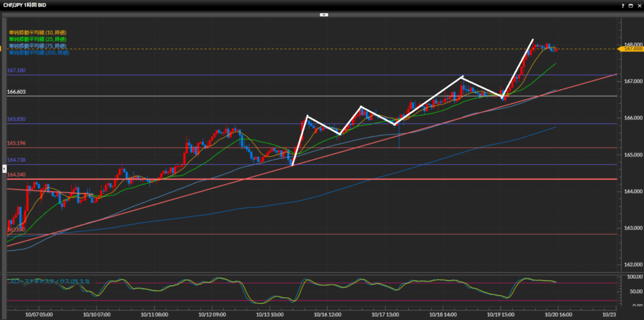Select the horizontal line at 167.180

pos(16,71)
